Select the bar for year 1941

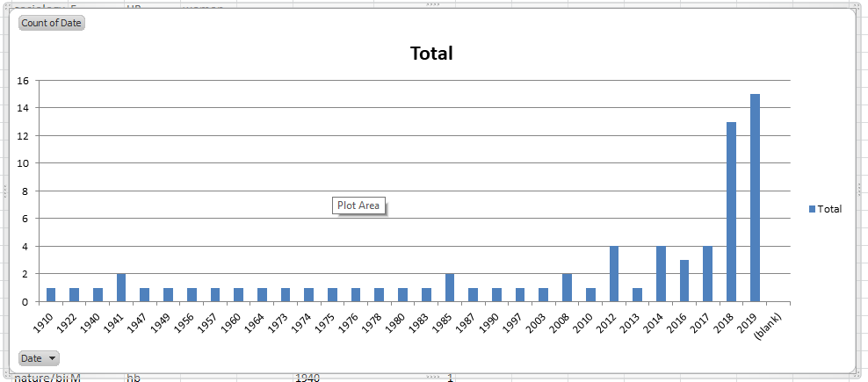pyautogui.click(x=121, y=288)
